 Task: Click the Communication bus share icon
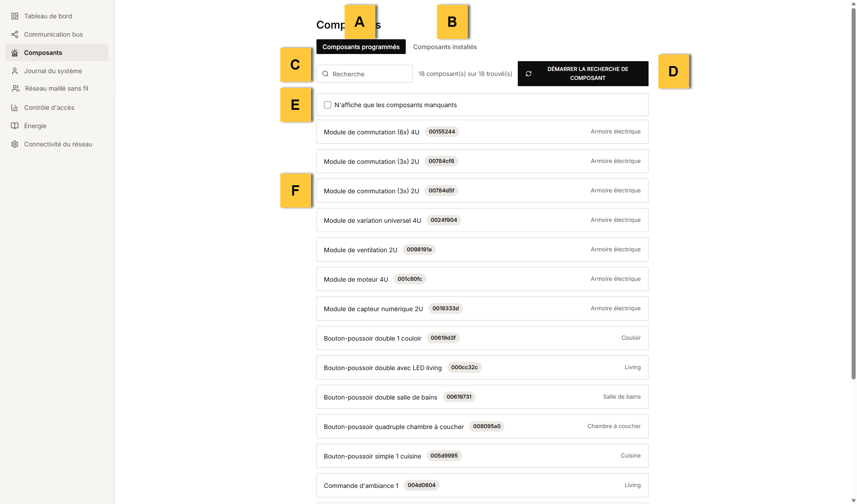15,34
